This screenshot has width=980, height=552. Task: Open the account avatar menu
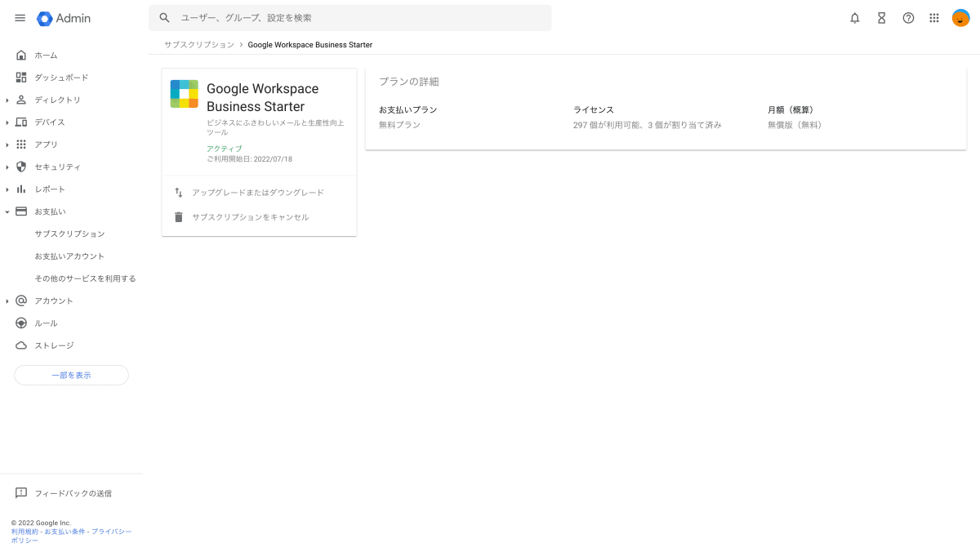pos(961,18)
